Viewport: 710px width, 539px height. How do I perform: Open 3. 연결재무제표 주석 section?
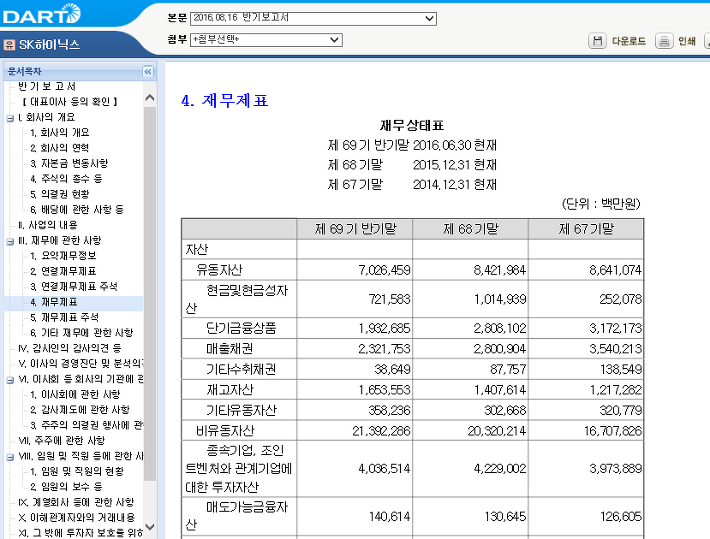pos(74,286)
